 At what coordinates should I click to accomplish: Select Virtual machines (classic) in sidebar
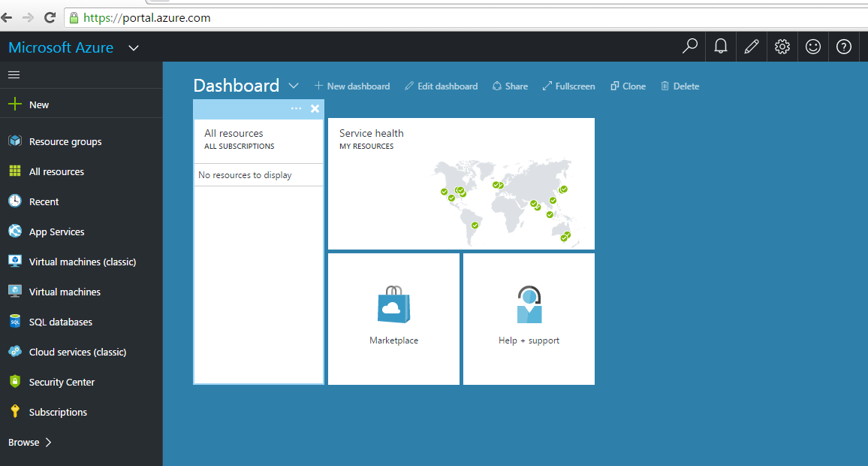coord(81,262)
